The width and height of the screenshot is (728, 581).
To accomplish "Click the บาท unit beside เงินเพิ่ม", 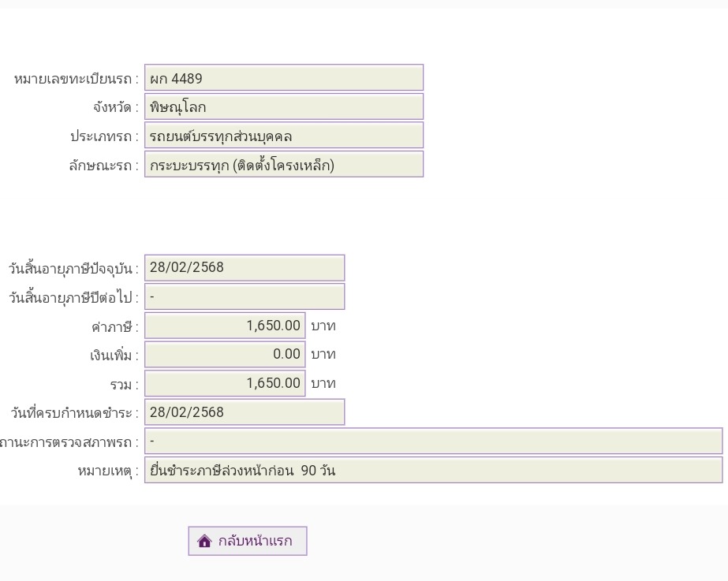I will click(323, 355).
